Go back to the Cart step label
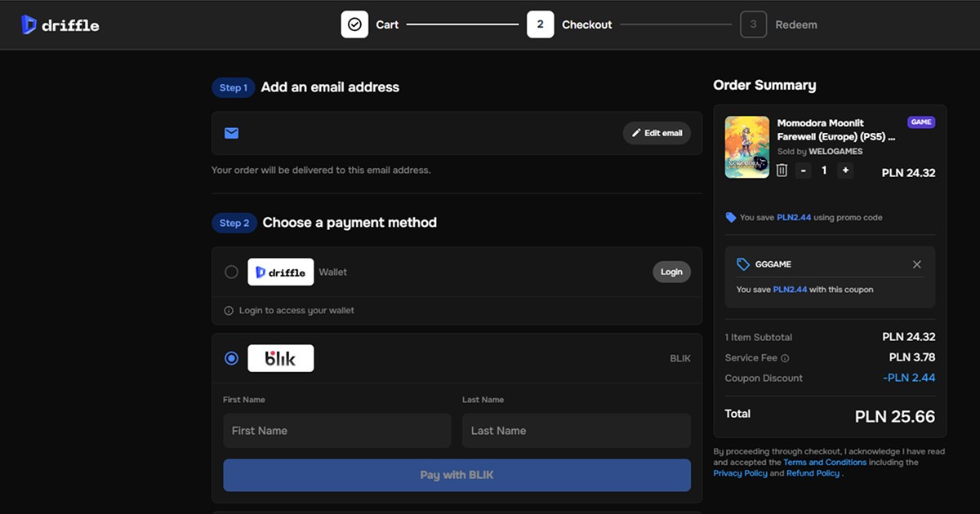The height and width of the screenshot is (514, 980). coord(387,24)
